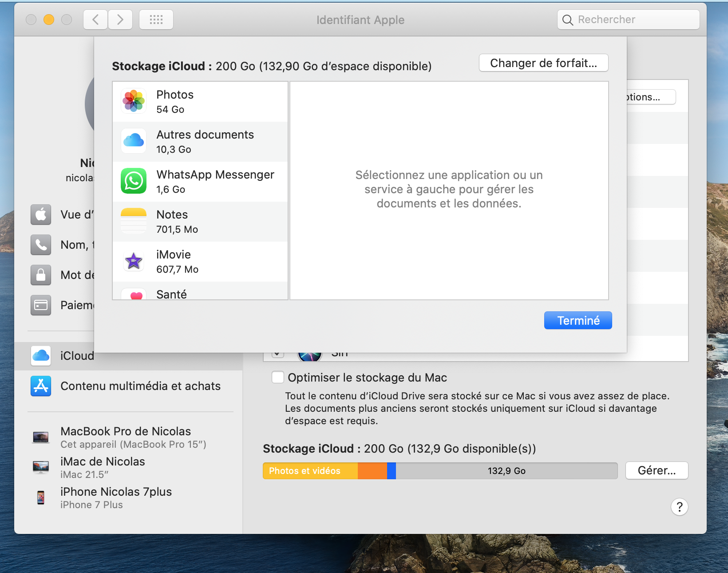The height and width of the screenshot is (573, 728).
Task: Toggle the partially hidden Siri checkbox
Action: (x=278, y=354)
